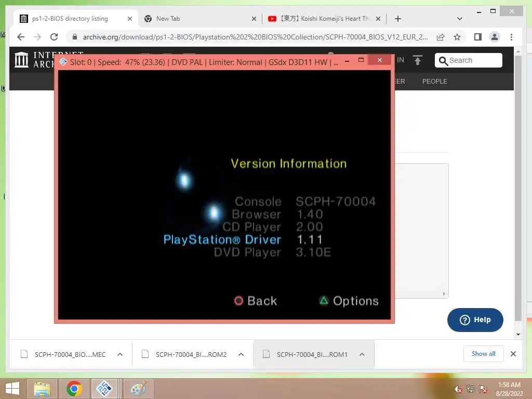Image resolution: width=532 pixels, height=399 pixels.
Task: Select the DVD Player 3.10E row
Action: pyautogui.click(x=272, y=252)
